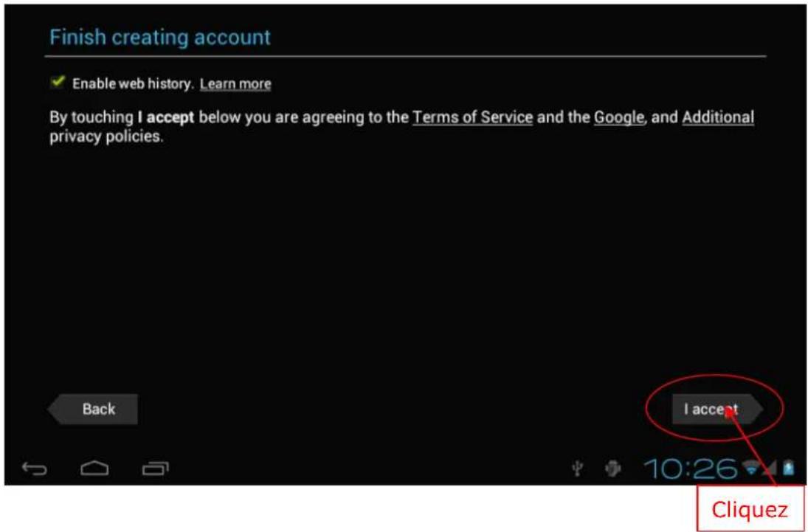The width and height of the screenshot is (808, 532).
Task: Click the Finish creating account heading
Action: (160, 37)
